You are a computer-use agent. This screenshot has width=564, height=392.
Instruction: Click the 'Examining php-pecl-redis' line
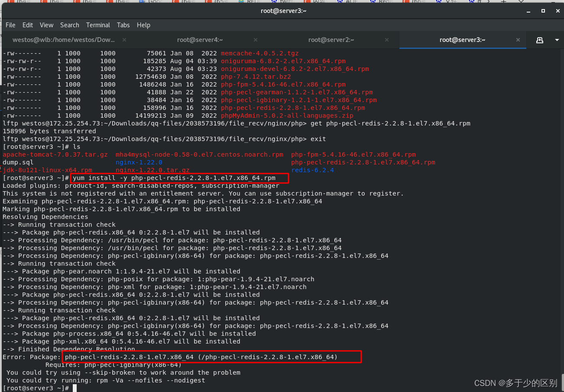pos(162,201)
